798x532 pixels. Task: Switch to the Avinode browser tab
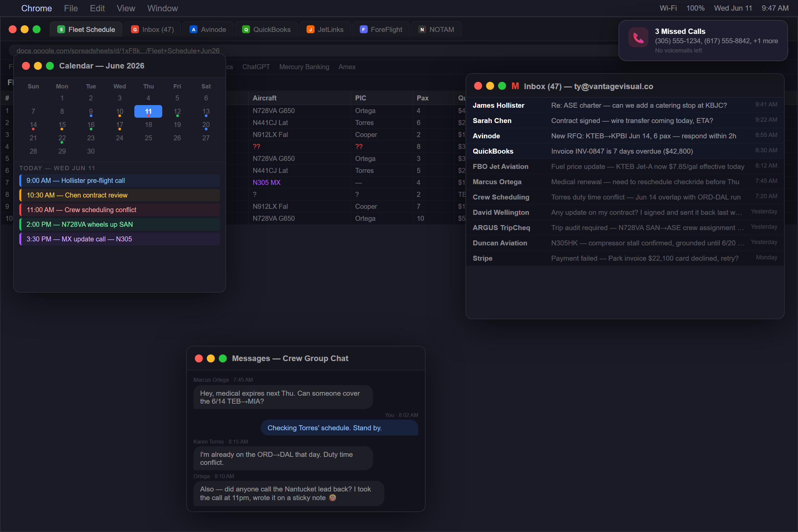click(x=207, y=30)
